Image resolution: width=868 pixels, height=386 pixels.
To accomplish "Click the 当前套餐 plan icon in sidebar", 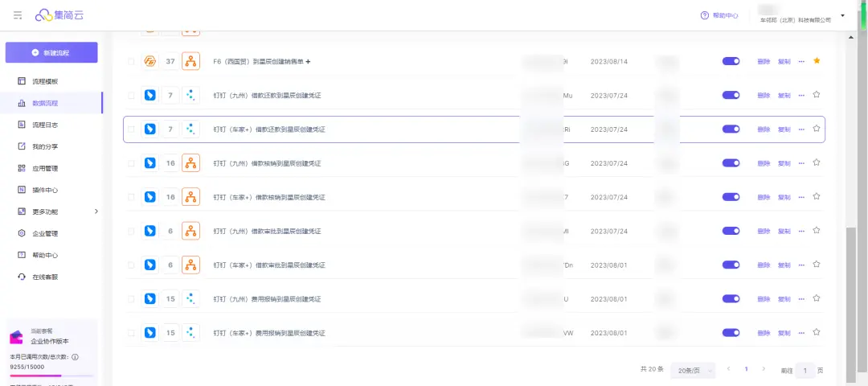I will point(17,337).
